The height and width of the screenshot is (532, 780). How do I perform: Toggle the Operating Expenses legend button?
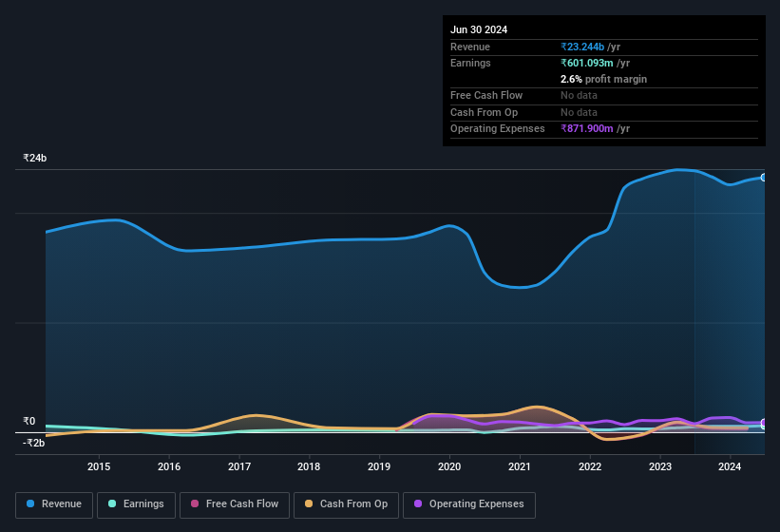469,504
